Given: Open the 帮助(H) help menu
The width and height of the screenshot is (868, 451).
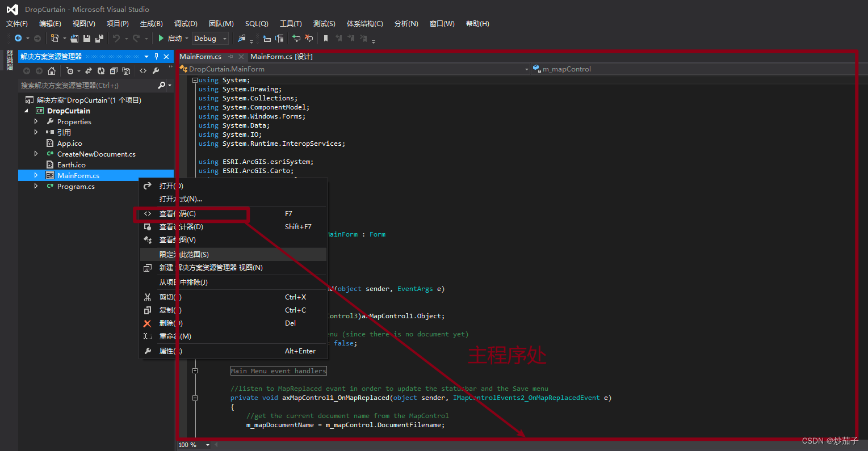Looking at the screenshot, I should (477, 24).
